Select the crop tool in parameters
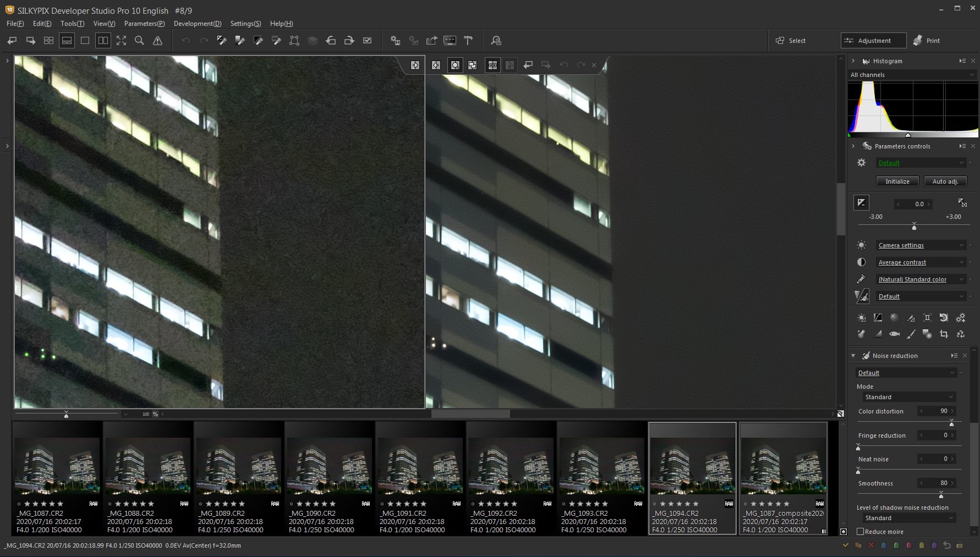The width and height of the screenshot is (980, 557). pos(944,334)
